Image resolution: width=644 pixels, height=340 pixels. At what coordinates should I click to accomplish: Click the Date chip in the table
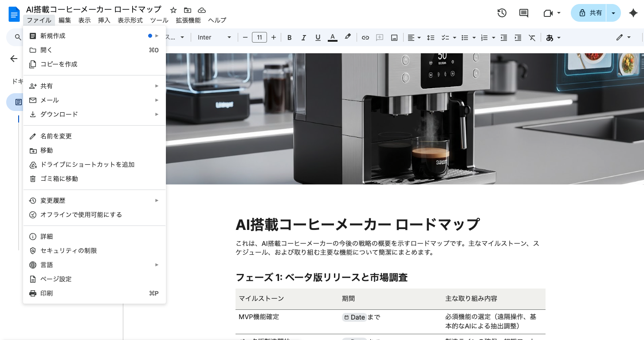(354, 317)
